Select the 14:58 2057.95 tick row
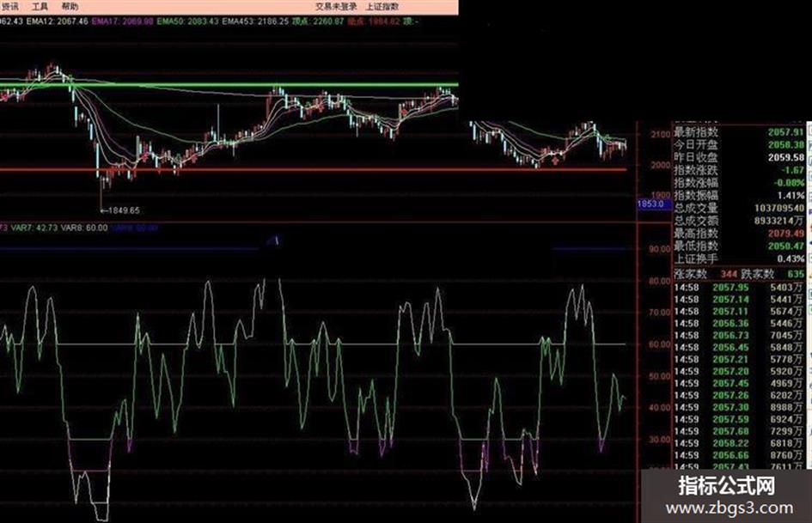Image resolution: width=812 pixels, height=523 pixels. coord(738,288)
